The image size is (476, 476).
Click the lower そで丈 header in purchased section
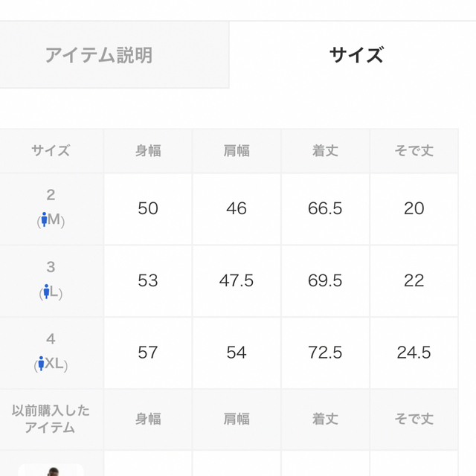[414, 419]
